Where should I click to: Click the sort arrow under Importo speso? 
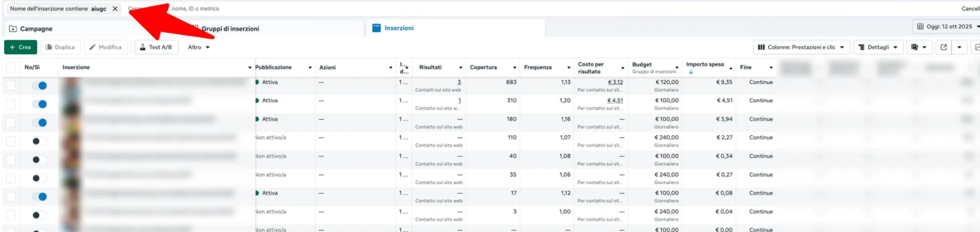pos(691,72)
